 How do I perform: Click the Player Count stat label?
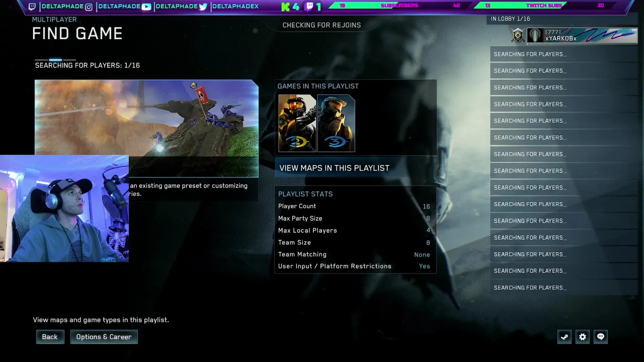pyautogui.click(x=297, y=206)
